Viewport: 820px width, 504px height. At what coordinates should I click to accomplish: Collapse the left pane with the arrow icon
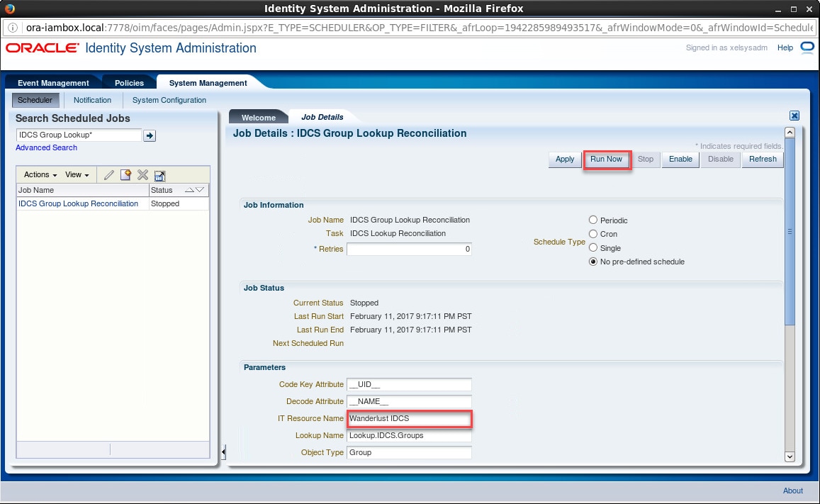tap(223, 450)
